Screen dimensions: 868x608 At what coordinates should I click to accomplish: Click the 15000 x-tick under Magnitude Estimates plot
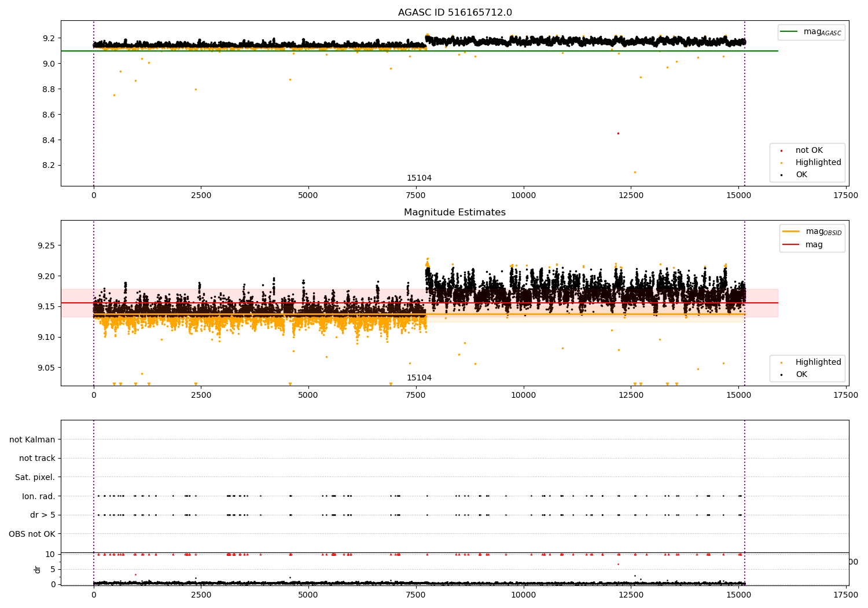(738, 395)
